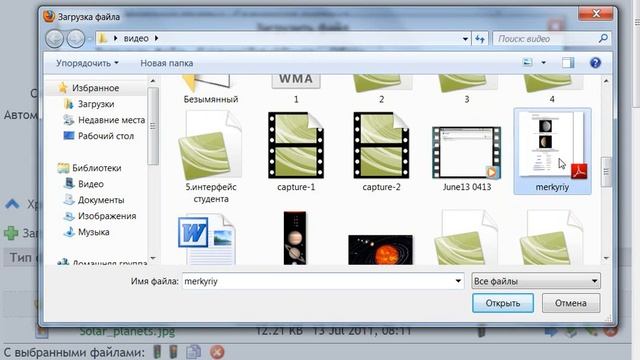Open Solar_planets.jpg link in background page
Screen dimensions: 640x360
click(x=127, y=331)
